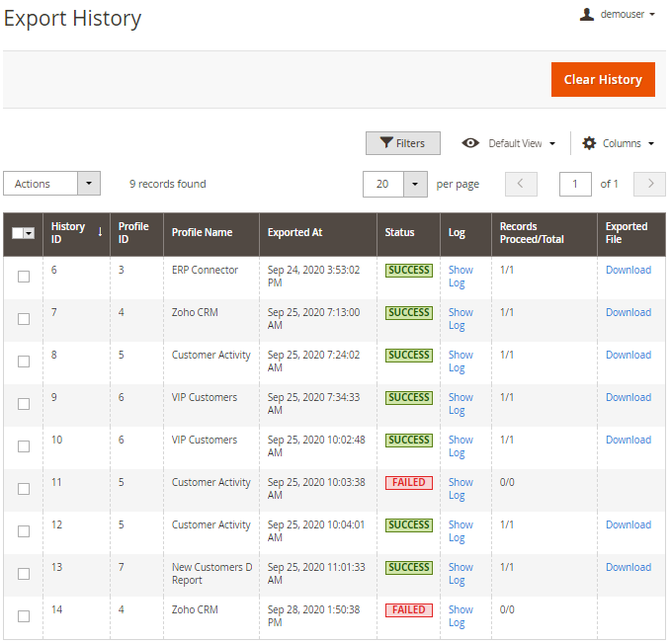Click the demouser account icon
The height and width of the screenshot is (644, 670).
(587, 15)
